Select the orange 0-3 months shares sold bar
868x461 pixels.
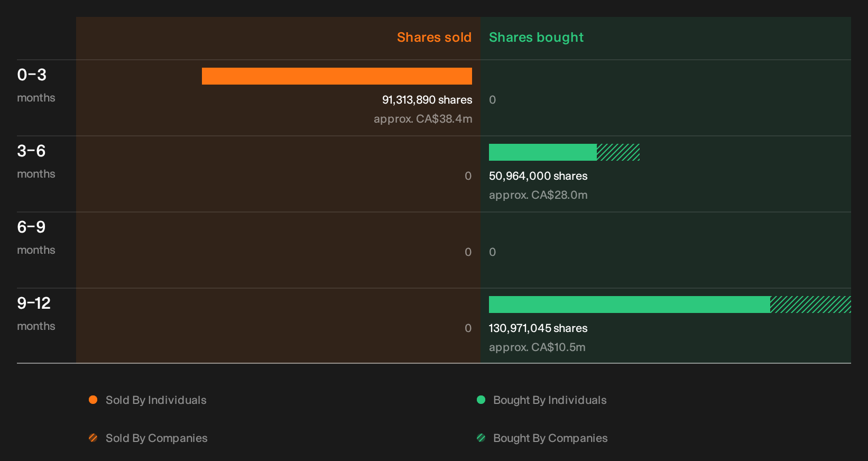pos(337,76)
